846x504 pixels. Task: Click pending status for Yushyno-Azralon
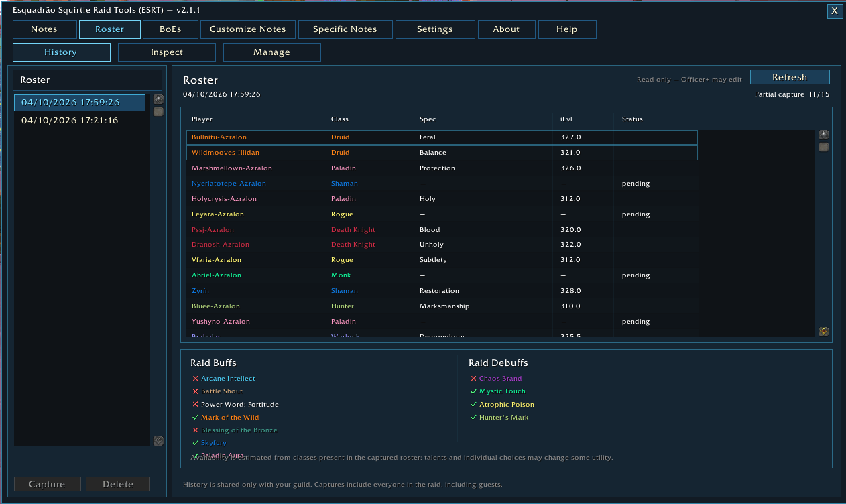tap(636, 322)
